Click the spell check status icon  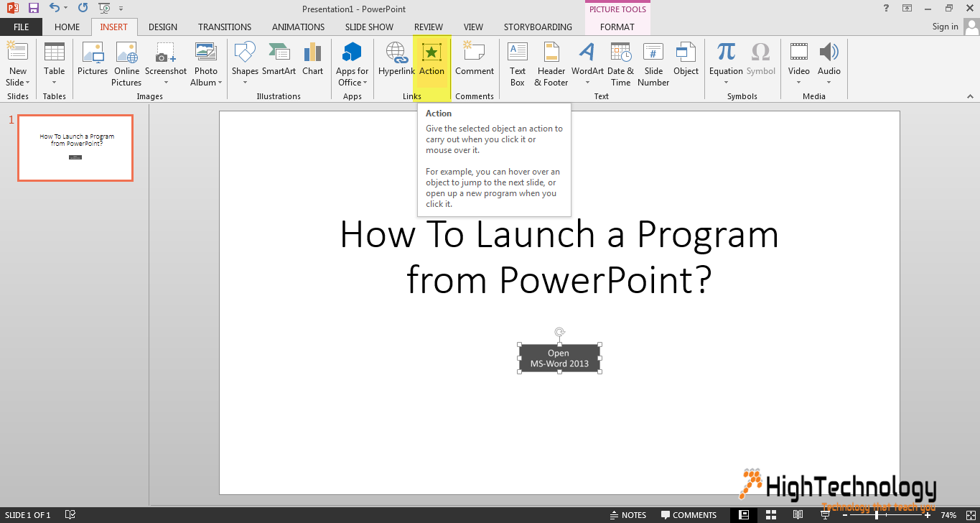pos(70,515)
